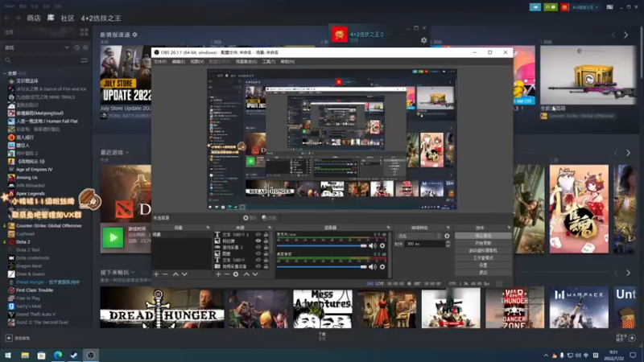This screenshot has width=644, height=362.
Task: Open OBS settings button in controls
Action: pos(483,265)
